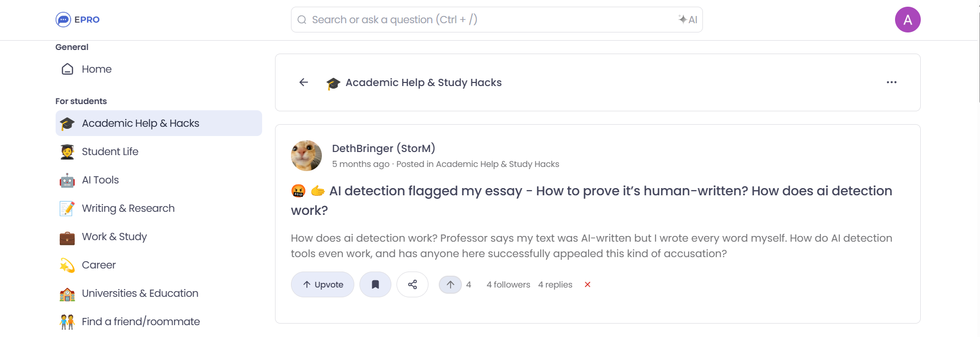This screenshot has height=337, width=980.
Task: Expand the 4 replies thread
Action: coord(555,284)
